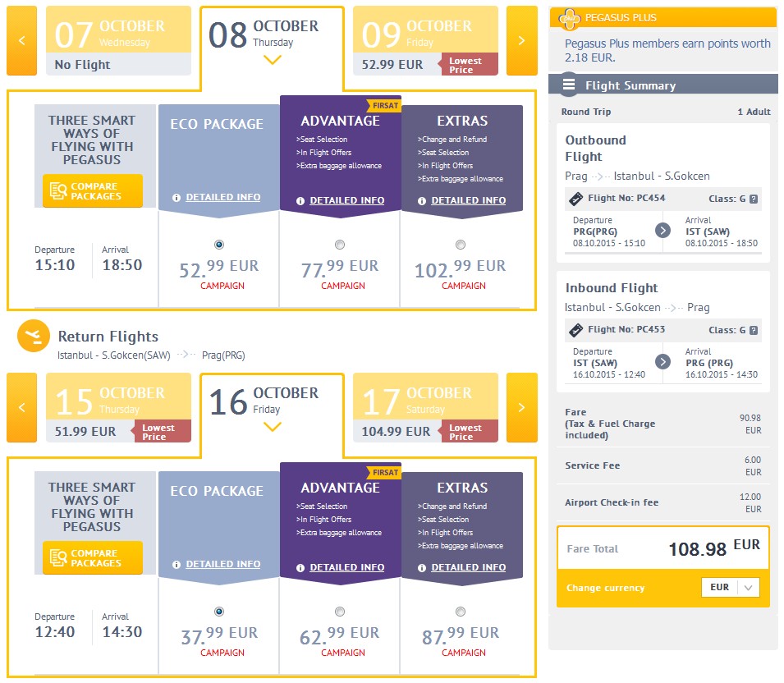Click the outbound ticket icon beside Flight No PC454
The height and width of the screenshot is (683, 784).
576,199
